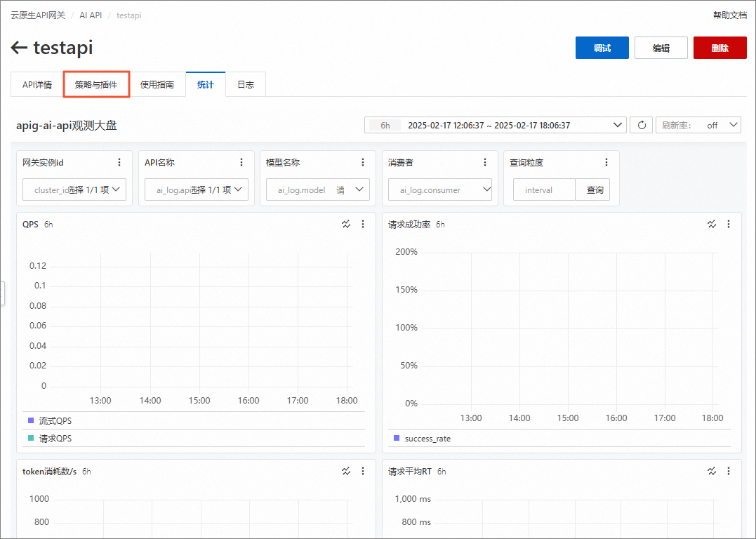Click the apig-ai-api观测大盘 title

point(67,126)
